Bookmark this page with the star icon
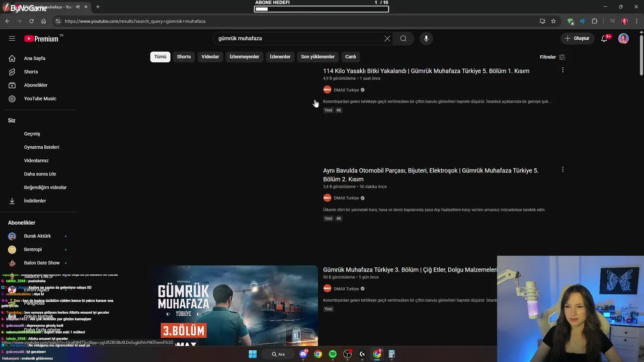 tap(553, 21)
